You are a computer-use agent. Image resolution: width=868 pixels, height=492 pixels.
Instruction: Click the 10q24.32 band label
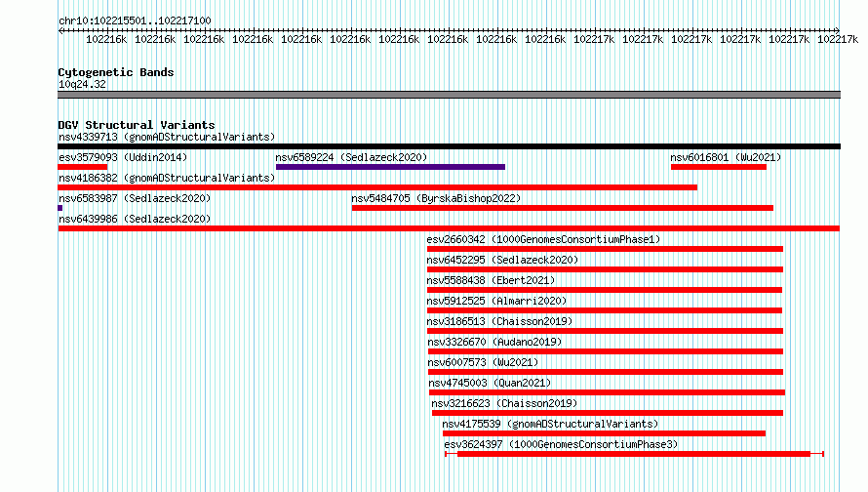(x=83, y=84)
